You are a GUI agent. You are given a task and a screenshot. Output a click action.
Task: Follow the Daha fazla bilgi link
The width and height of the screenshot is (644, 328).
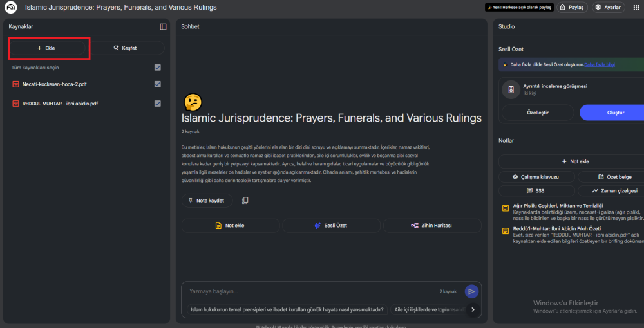click(x=600, y=64)
